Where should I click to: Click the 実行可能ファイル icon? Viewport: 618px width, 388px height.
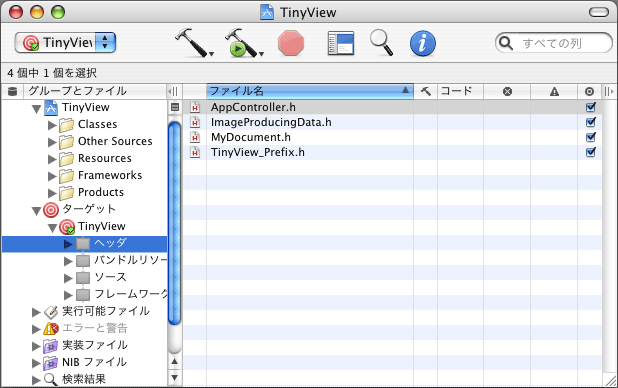51,312
